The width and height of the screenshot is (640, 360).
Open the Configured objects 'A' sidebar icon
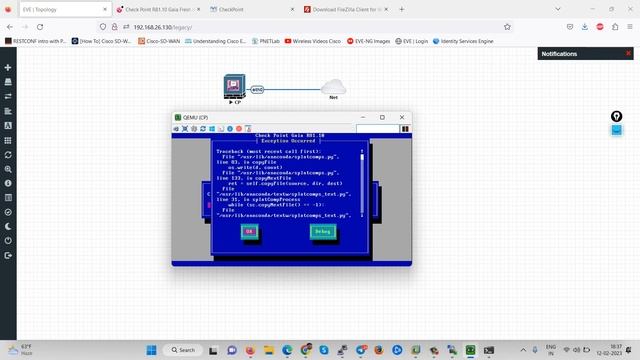(x=8, y=125)
